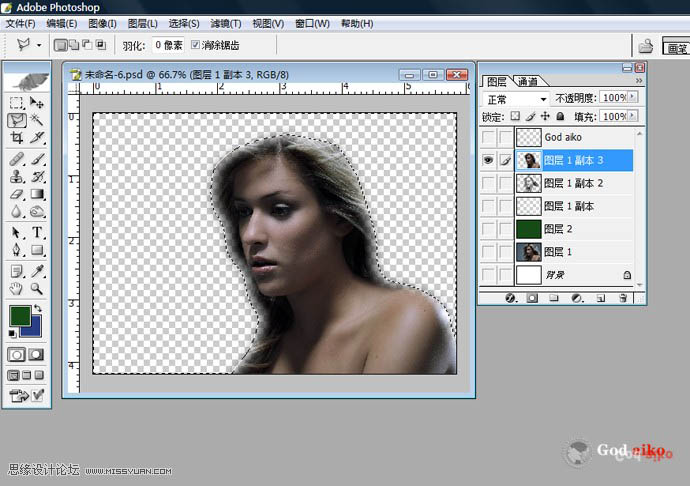Choose the Hand tool
Image resolution: width=690 pixels, height=486 pixels.
(x=17, y=289)
